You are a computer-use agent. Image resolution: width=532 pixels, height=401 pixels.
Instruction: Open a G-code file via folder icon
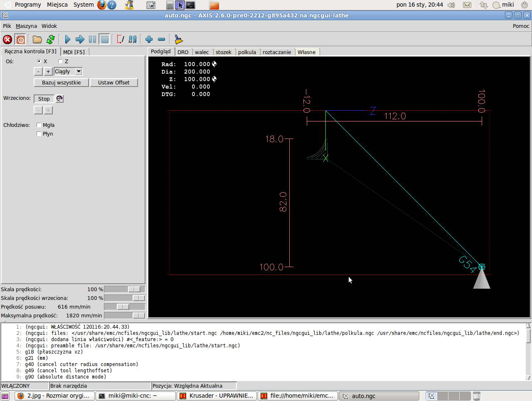click(37, 40)
